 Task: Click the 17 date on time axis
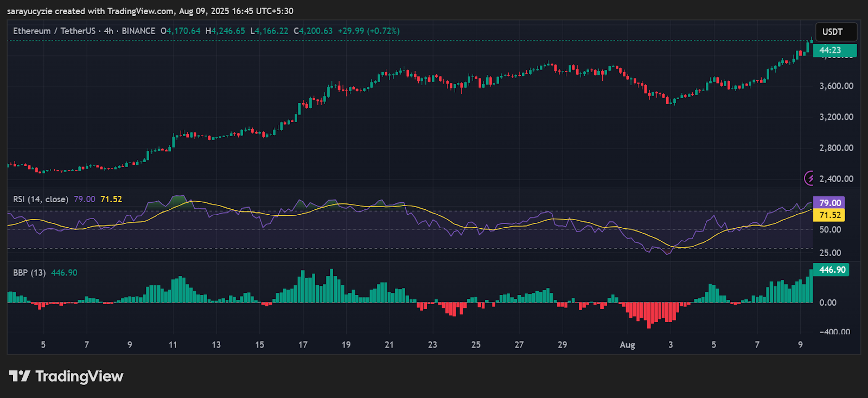coord(303,345)
